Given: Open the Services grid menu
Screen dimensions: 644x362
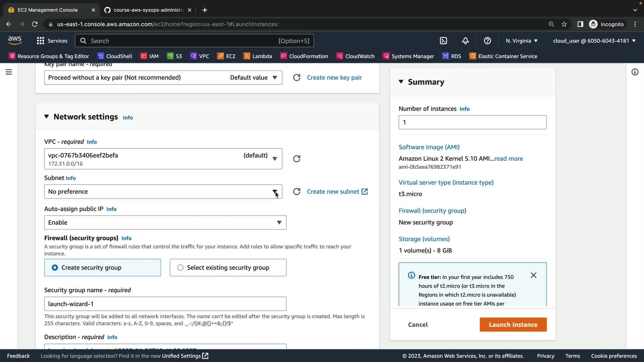Looking at the screenshot, I should [52, 41].
